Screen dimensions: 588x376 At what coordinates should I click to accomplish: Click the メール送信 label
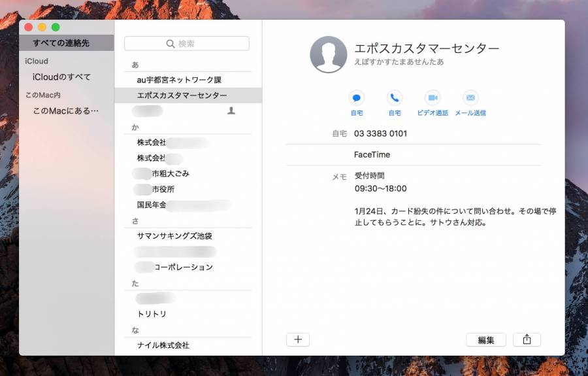[x=470, y=113]
